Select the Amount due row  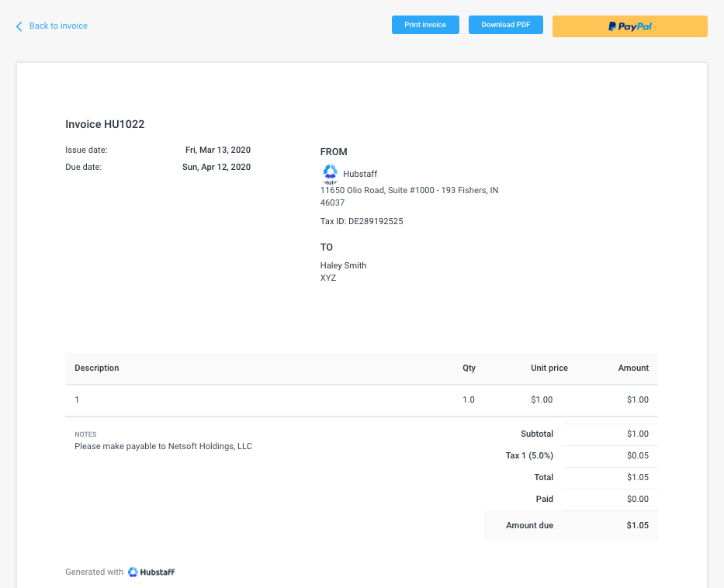pyautogui.click(x=571, y=525)
